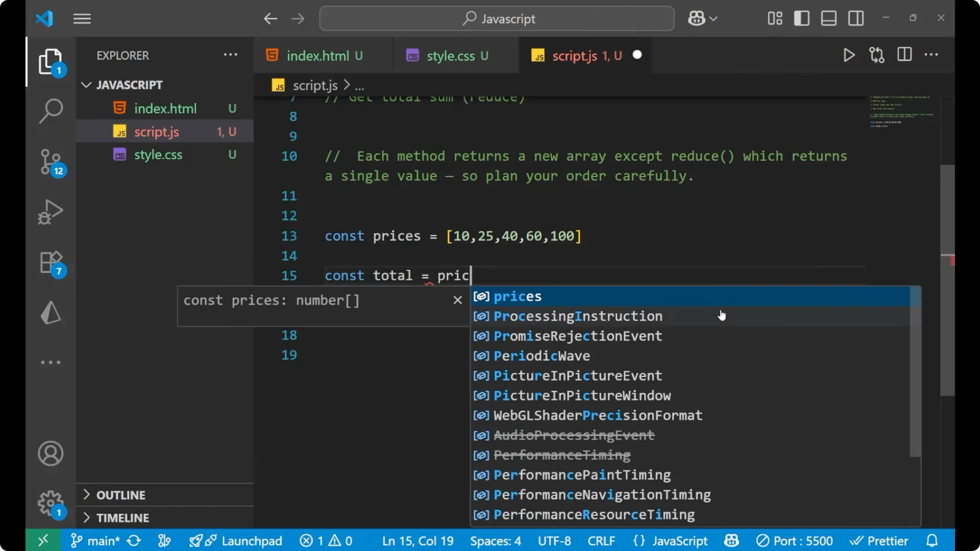Click Port : 5500 in the status bar
Image resolution: width=980 pixels, height=551 pixels.
[x=794, y=540]
